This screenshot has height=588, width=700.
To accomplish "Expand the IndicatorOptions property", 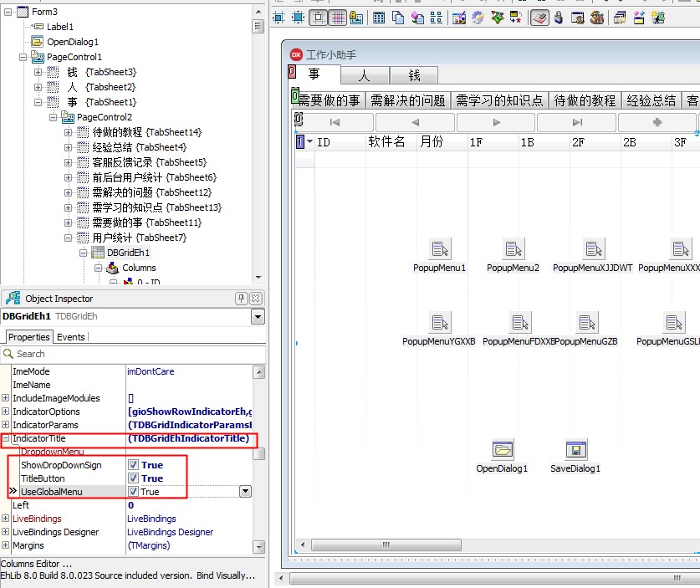I will (x=6, y=412).
